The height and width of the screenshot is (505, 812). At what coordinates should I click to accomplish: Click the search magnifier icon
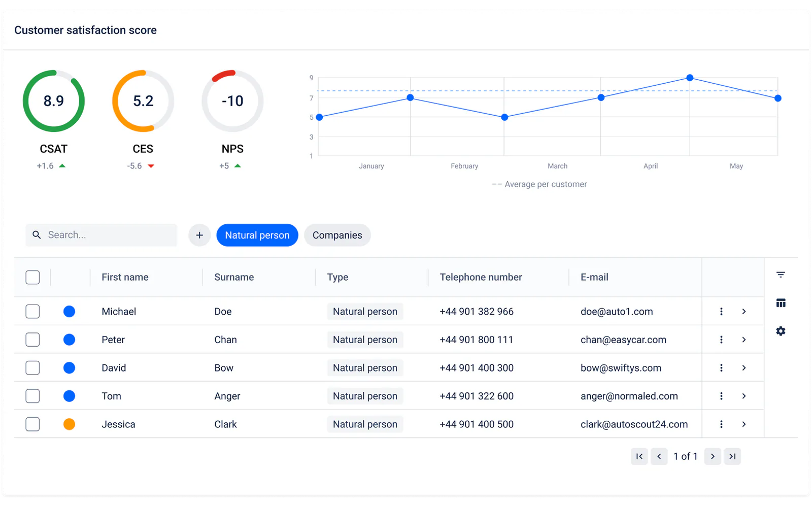[37, 235]
